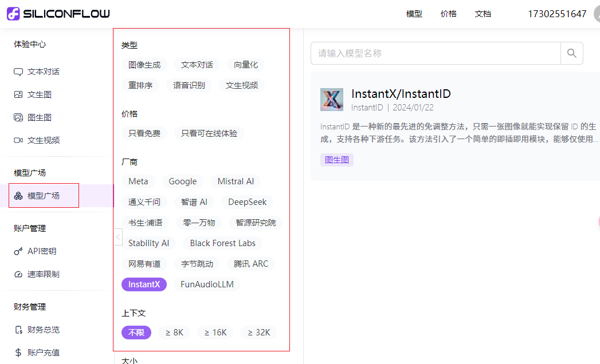
Task: Click the magnifier search icon button
Action: [x=572, y=53]
